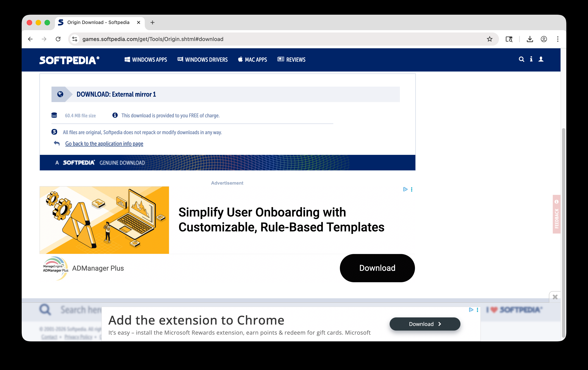The image size is (588, 370).
Task: Go back to the previous page
Action: point(30,39)
